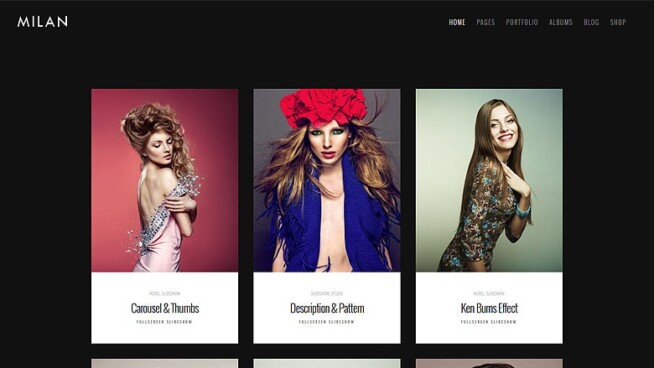Open the Pages menu

(485, 22)
